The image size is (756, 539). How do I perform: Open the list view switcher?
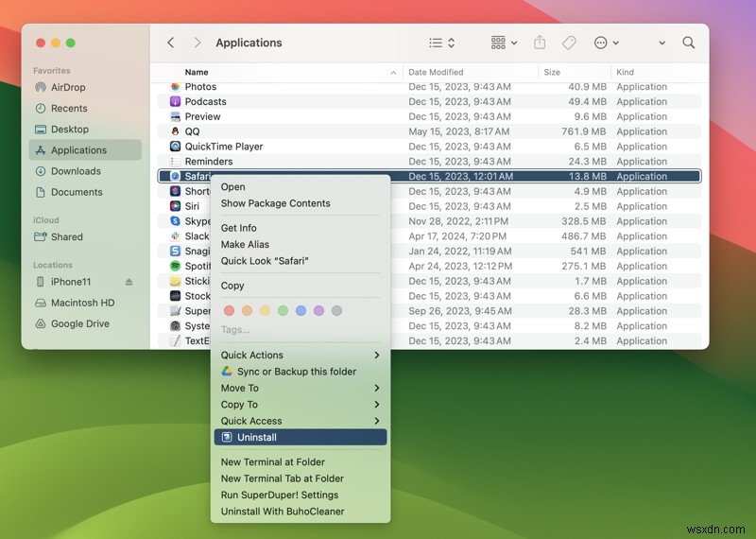coord(441,43)
